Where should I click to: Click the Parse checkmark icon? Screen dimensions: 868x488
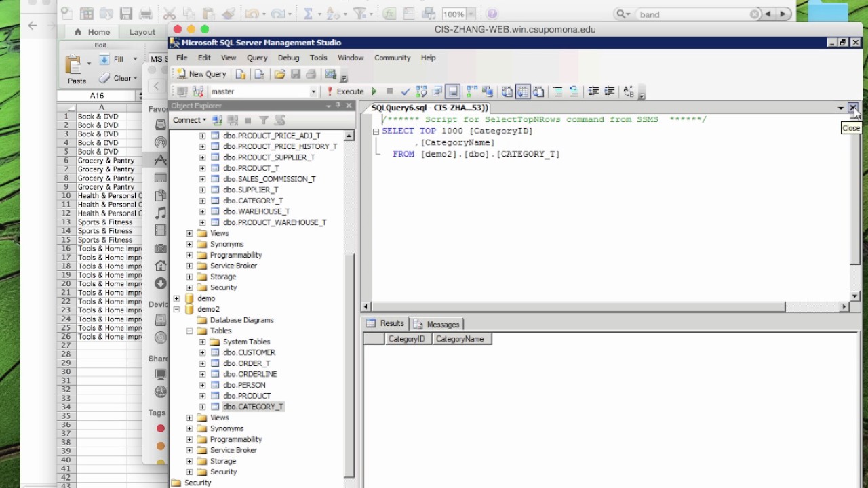click(406, 91)
